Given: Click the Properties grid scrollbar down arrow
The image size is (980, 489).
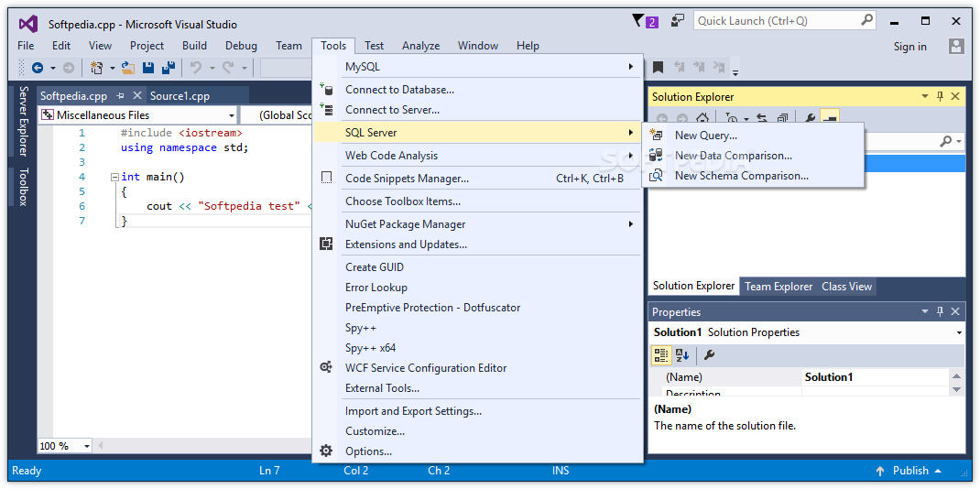Looking at the screenshot, I should (956, 389).
